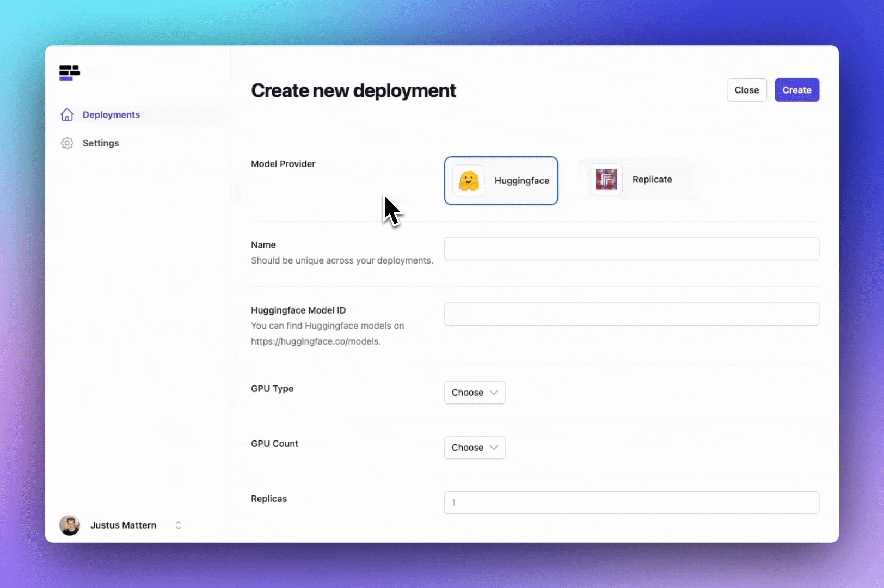Click the Deployments home icon
Screen dimensions: 884x588
click(67, 115)
